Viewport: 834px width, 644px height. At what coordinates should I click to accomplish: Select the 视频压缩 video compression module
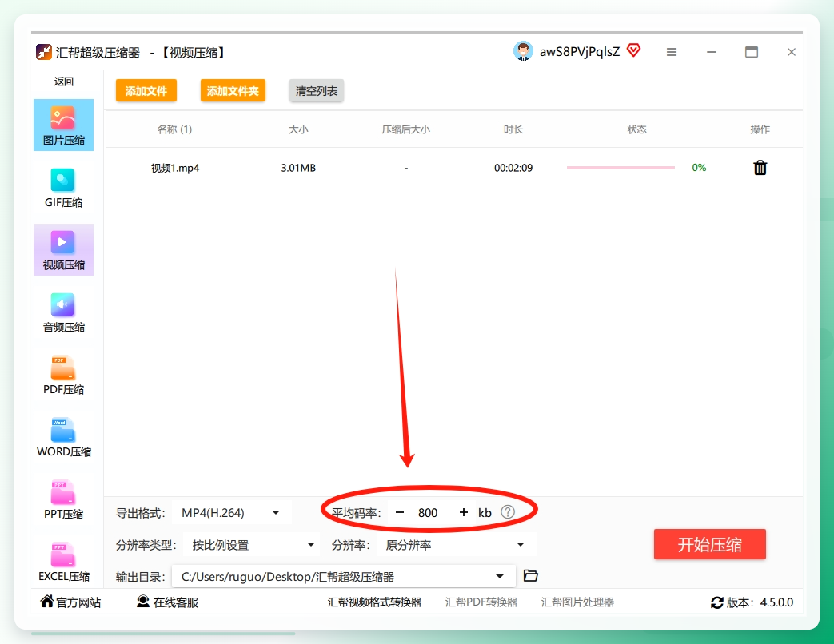[x=63, y=250]
